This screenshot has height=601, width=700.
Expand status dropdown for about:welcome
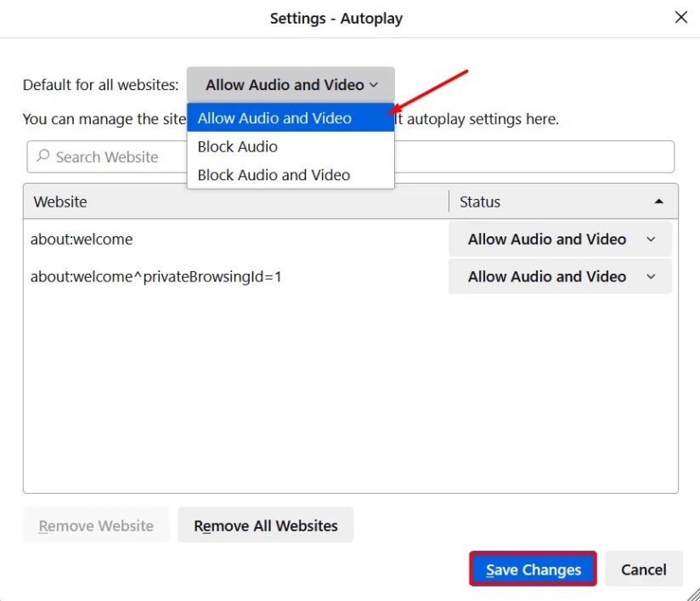point(561,240)
